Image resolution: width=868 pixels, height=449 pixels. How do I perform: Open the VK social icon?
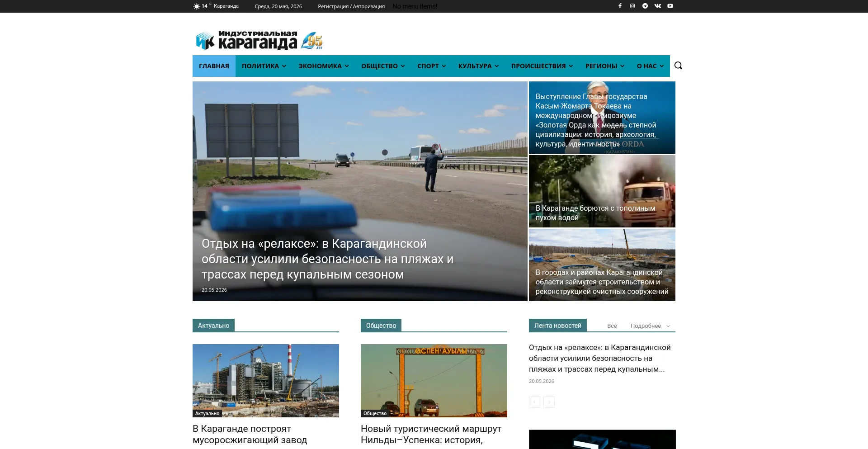click(x=658, y=6)
